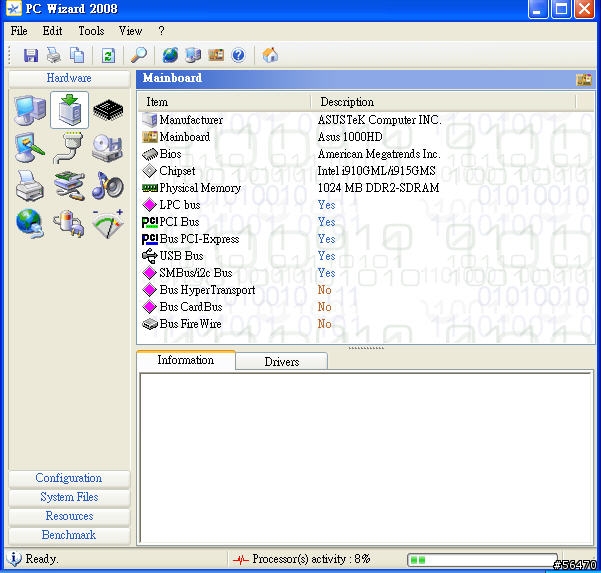
Task: Select the Network globe icon
Action: [x=30, y=224]
